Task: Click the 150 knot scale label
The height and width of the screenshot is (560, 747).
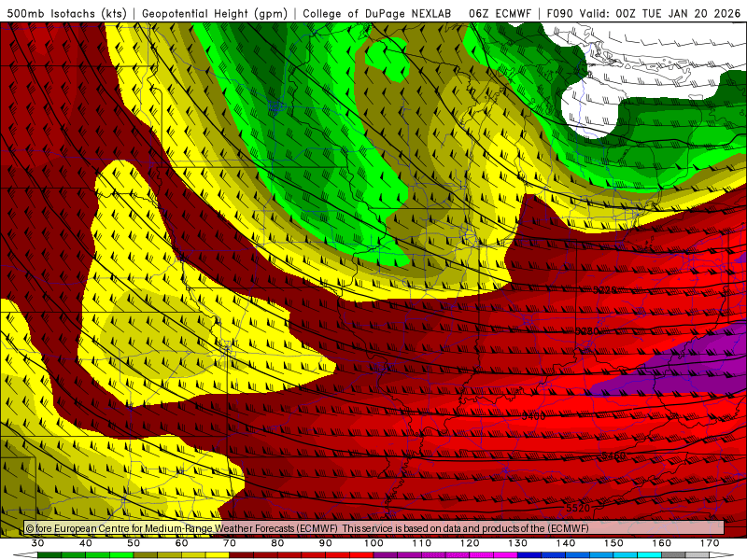Action: (x=613, y=543)
